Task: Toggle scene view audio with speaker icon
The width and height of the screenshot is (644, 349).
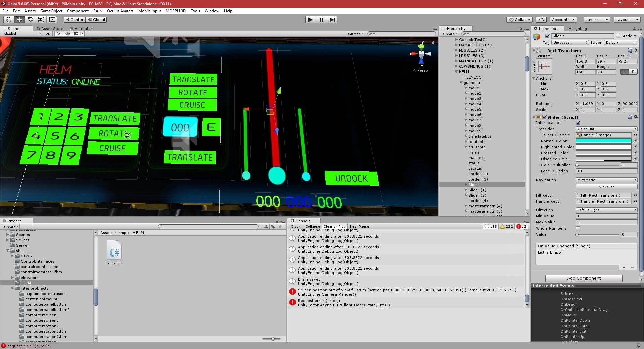Action: point(68,34)
